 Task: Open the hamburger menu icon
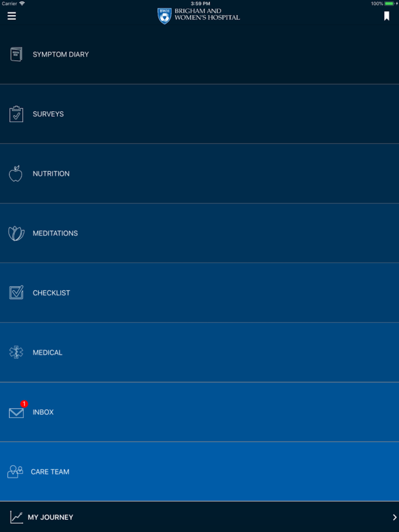coord(12,16)
